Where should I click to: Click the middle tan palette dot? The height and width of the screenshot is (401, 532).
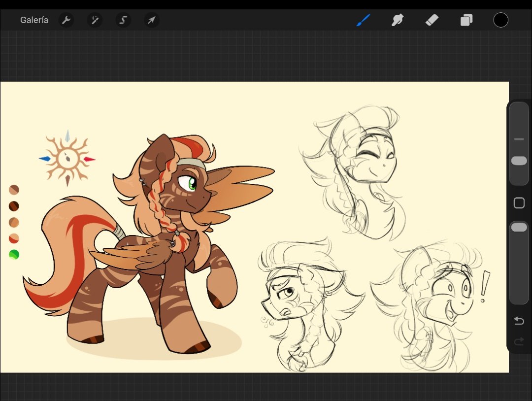point(14,222)
